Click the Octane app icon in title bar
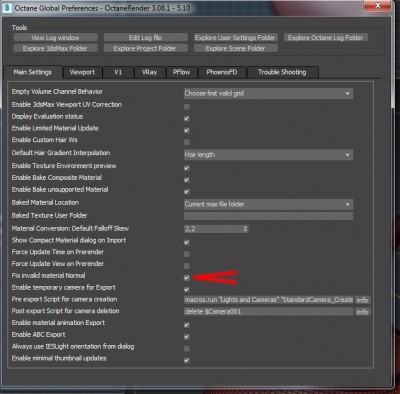 pyautogui.click(x=7, y=7)
